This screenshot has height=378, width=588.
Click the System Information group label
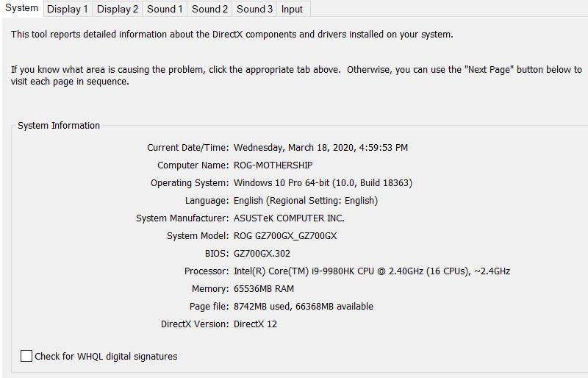[x=59, y=126]
